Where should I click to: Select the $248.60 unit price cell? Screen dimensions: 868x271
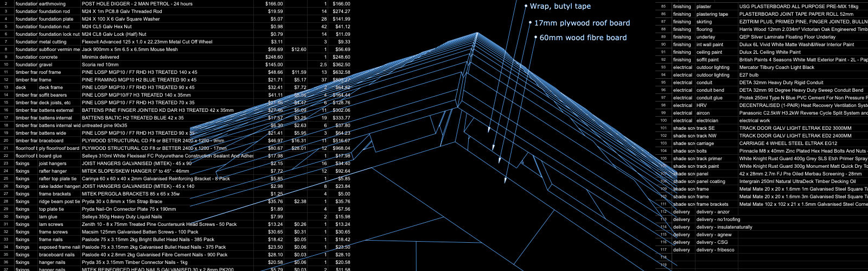click(x=274, y=57)
